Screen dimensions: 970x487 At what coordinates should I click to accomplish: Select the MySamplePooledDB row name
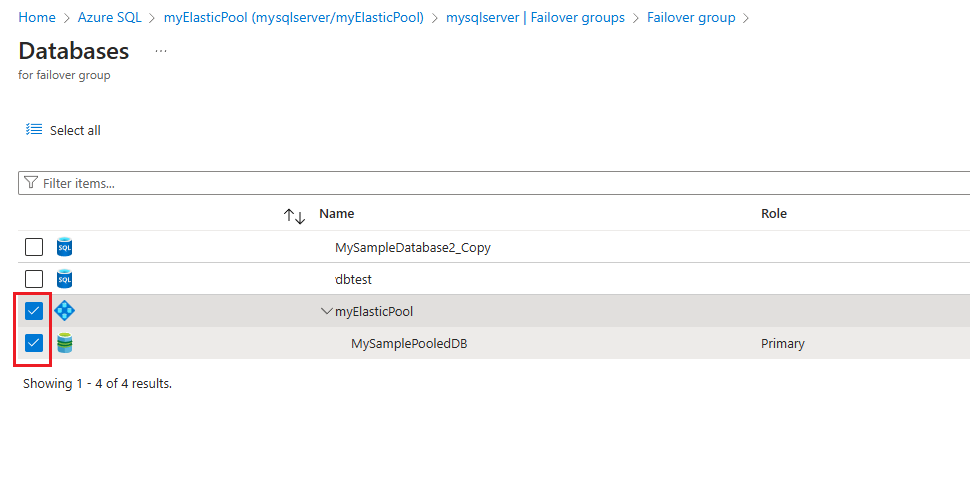click(x=409, y=343)
